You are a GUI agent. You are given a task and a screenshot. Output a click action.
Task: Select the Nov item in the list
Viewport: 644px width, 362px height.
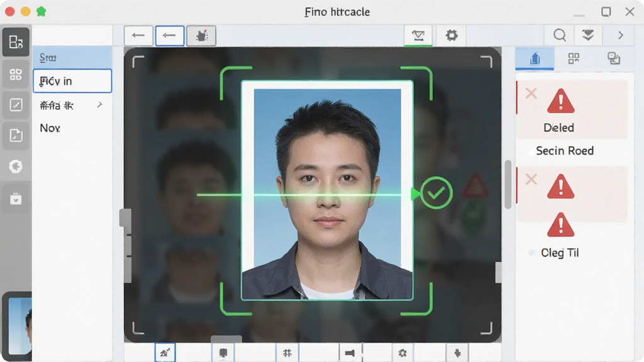tap(50, 128)
